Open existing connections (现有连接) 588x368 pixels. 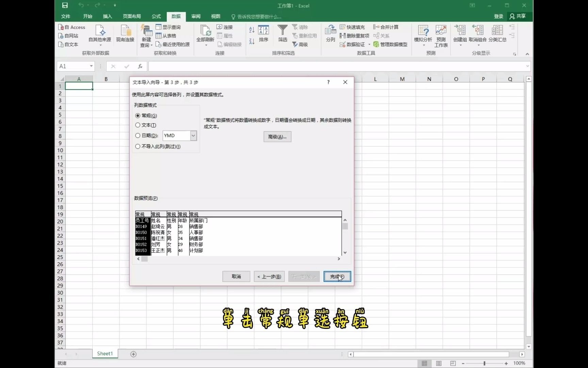tap(125, 34)
